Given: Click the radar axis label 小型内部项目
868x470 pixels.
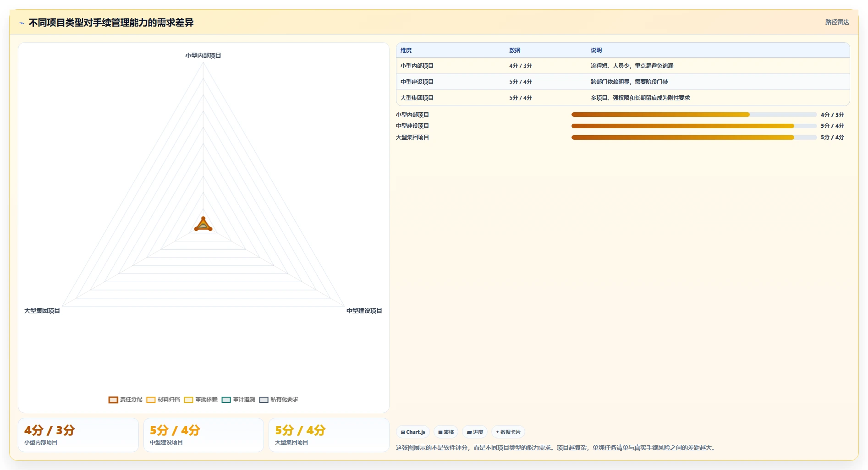Looking at the screenshot, I should [x=203, y=55].
